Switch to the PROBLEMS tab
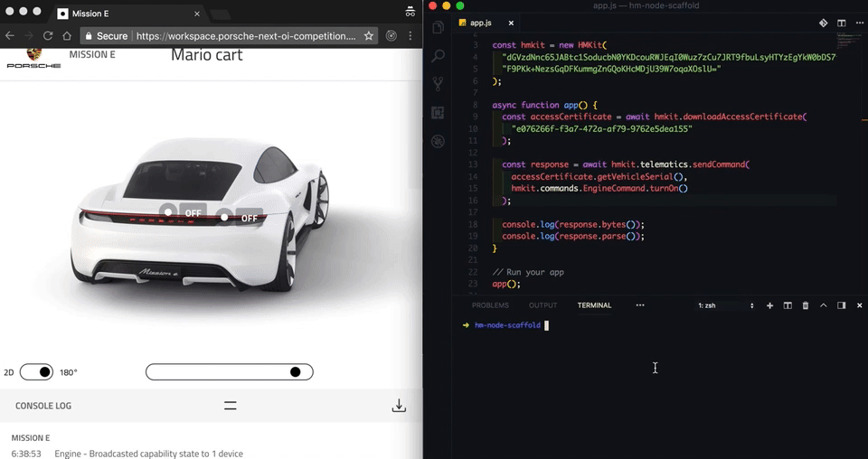This screenshot has width=868, height=459. click(x=490, y=305)
